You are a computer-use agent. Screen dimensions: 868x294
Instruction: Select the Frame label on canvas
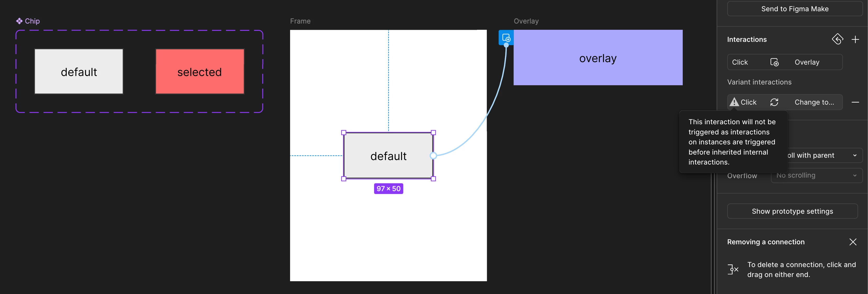point(300,21)
